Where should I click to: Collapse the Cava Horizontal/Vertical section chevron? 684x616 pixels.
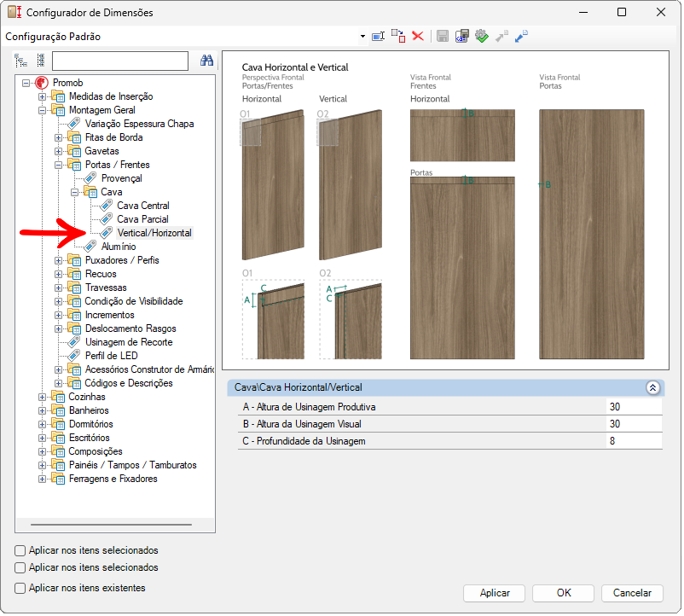coord(652,387)
